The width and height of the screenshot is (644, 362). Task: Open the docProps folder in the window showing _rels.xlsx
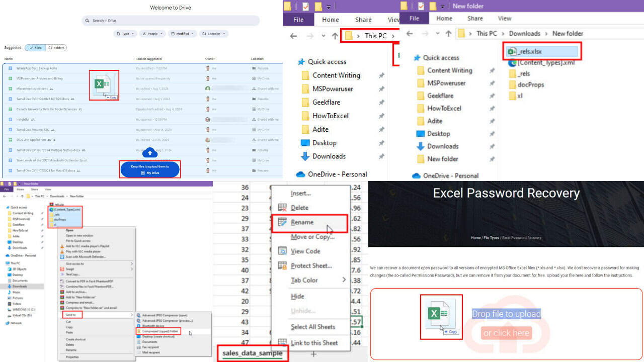point(526,84)
